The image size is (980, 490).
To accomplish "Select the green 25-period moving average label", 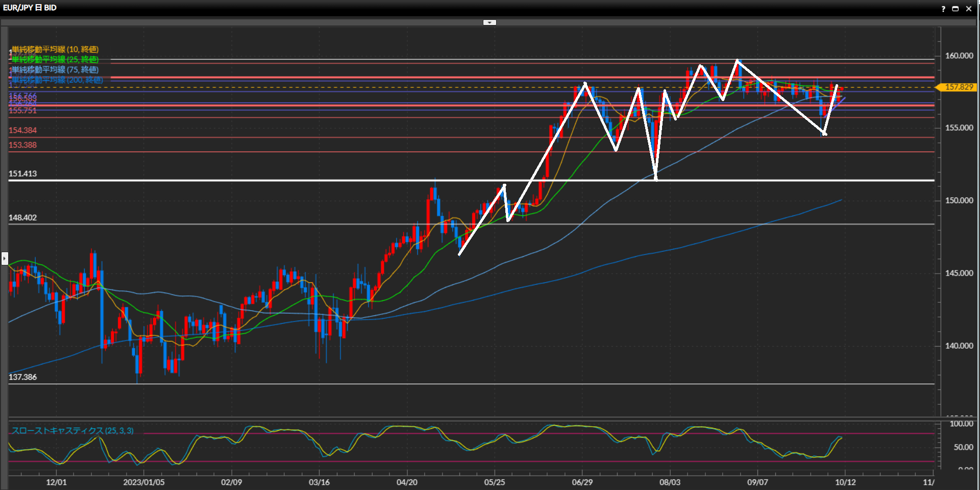I will [x=55, y=60].
